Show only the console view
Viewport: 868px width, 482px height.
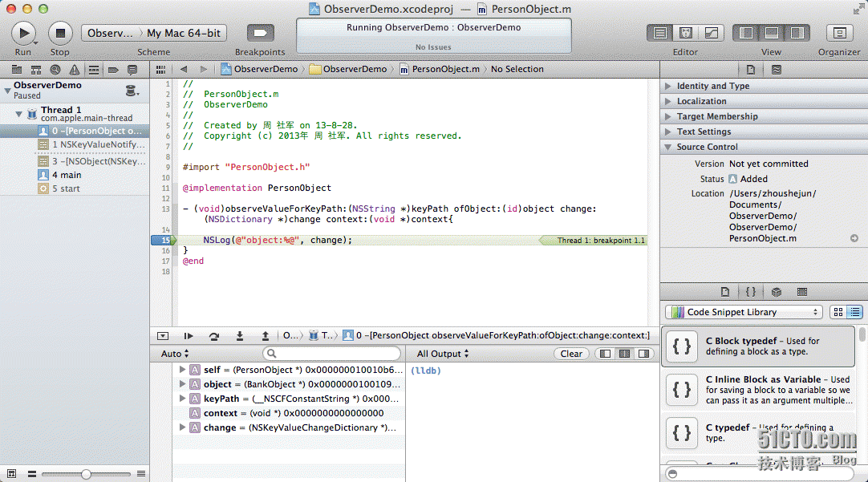coord(643,354)
